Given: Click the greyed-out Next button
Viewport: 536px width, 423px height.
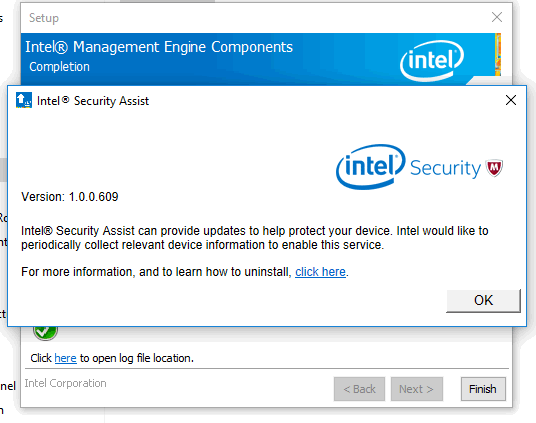Looking at the screenshot, I should pyautogui.click(x=417, y=389).
